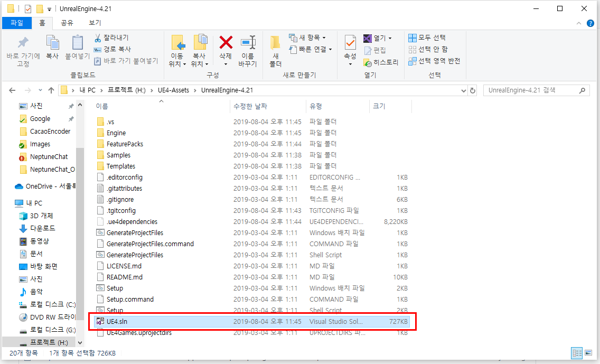Viewport: 600px width, 364px height.
Task: Open recent locations dropdown arrow
Action: (40, 90)
